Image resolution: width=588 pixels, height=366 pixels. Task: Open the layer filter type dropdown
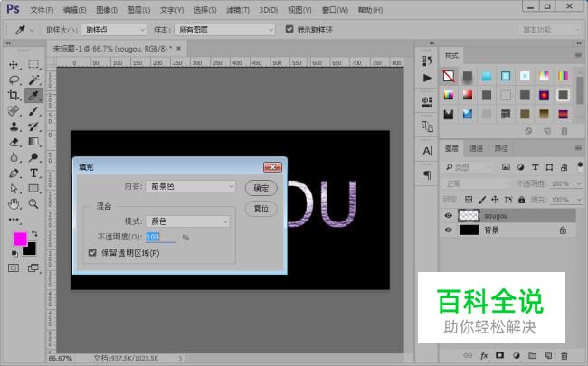tap(468, 167)
